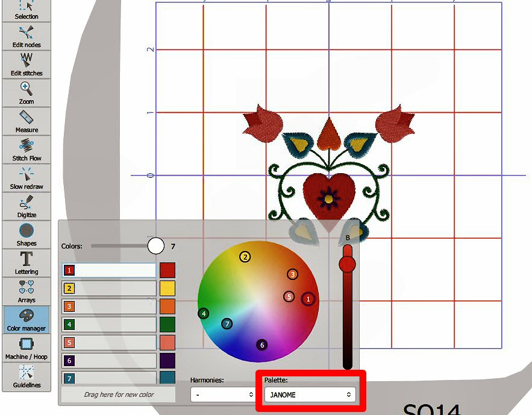Image resolution: width=532 pixels, height=415 pixels.
Task: Select the Selection tool
Action: [x=27, y=11]
